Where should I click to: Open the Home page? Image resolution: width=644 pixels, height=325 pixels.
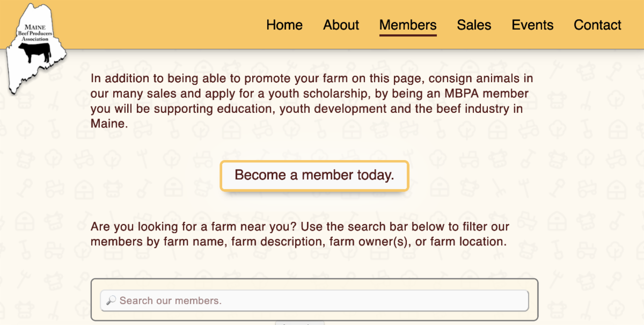click(x=284, y=25)
